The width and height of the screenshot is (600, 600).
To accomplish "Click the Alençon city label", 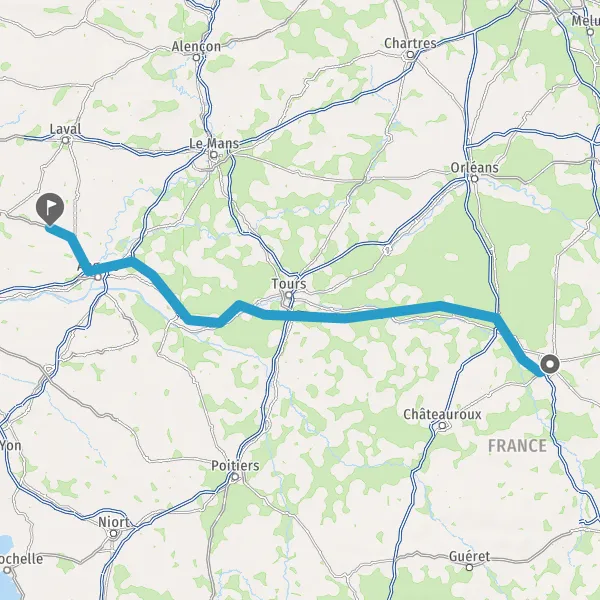I will [196, 46].
